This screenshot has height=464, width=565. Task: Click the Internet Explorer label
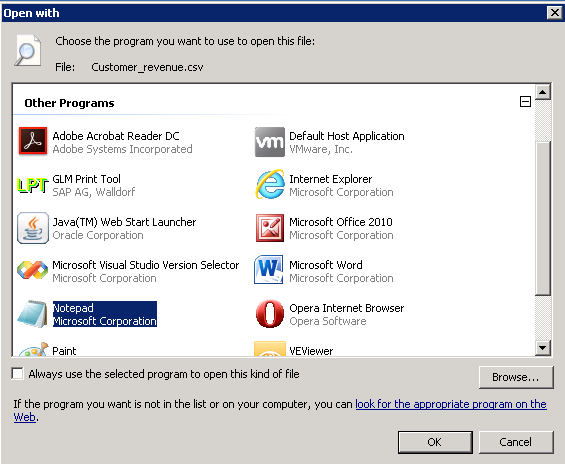(x=330, y=179)
